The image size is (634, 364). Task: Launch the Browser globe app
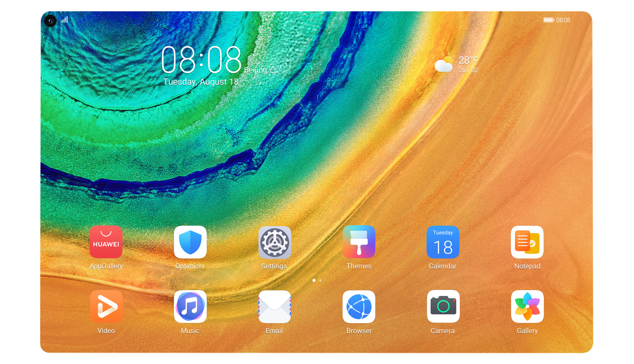pos(359,306)
